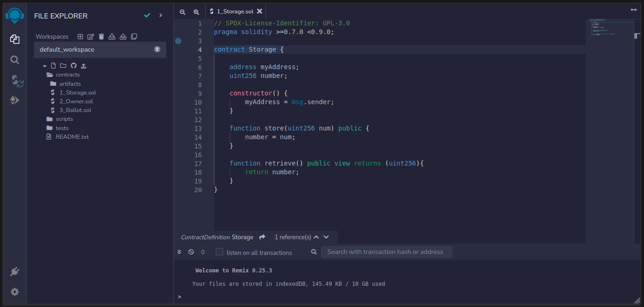Go to previous reference chevron
This screenshot has height=307, width=644.
tap(316, 237)
